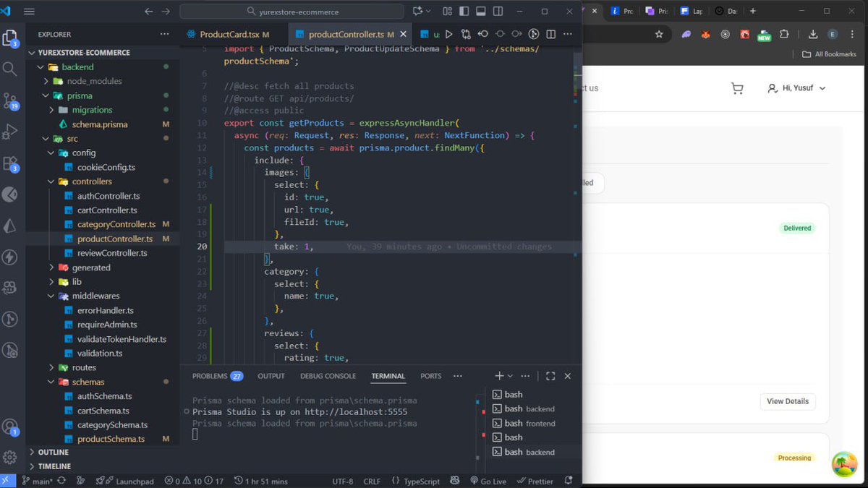Viewport: 868px width, 488px height.
Task: Open errorHandler.ts in the explorer
Action: point(107,310)
